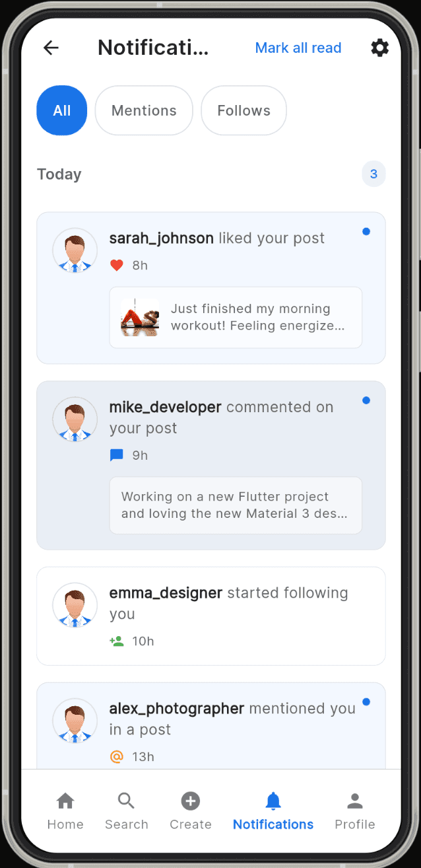Open notification settings via the gear icon
Screen dimensions: 421x868
(380, 48)
